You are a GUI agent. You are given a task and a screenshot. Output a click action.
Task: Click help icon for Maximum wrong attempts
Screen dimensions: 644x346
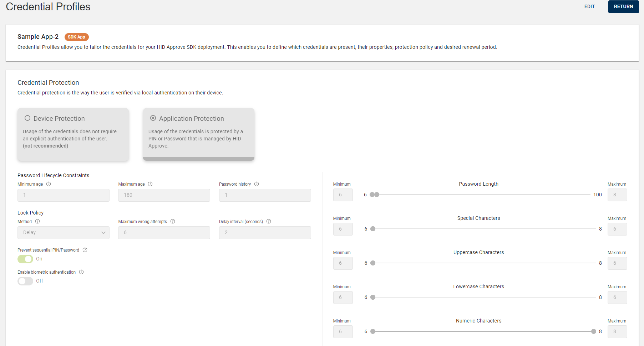(x=173, y=222)
